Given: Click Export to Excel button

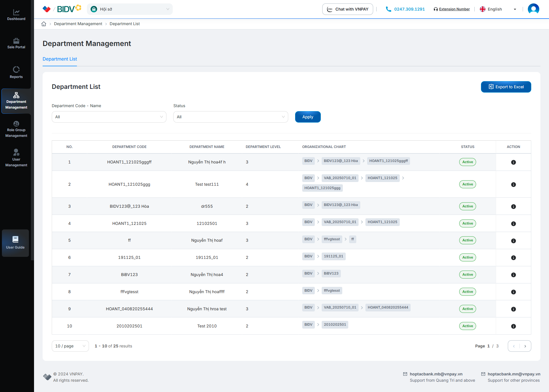Looking at the screenshot, I should click(506, 87).
